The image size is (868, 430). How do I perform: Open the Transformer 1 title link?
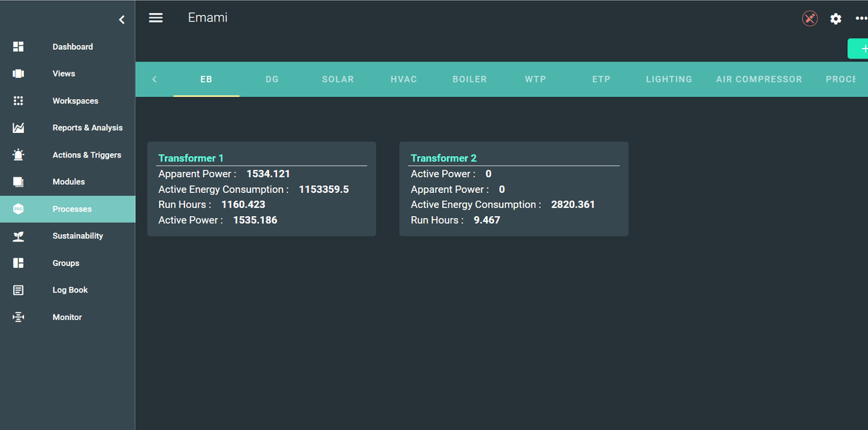[x=191, y=158]
